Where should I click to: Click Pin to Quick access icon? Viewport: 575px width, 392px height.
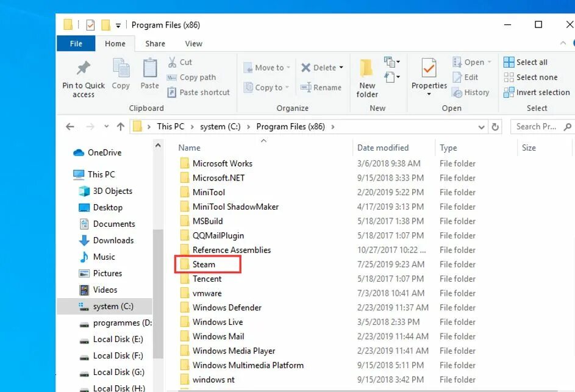coord(84,68)
